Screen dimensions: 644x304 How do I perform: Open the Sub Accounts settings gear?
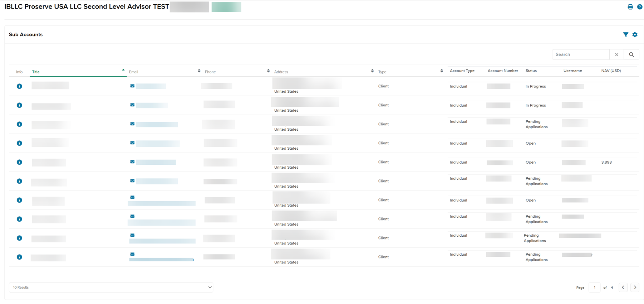click(635, 35)
